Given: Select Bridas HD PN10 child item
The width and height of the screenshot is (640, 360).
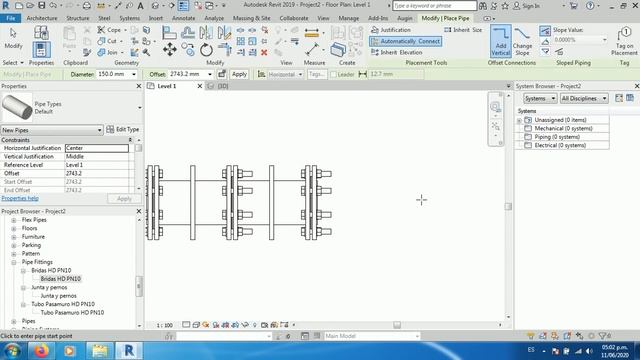Looking at the screenshot, I should [60, 279].
